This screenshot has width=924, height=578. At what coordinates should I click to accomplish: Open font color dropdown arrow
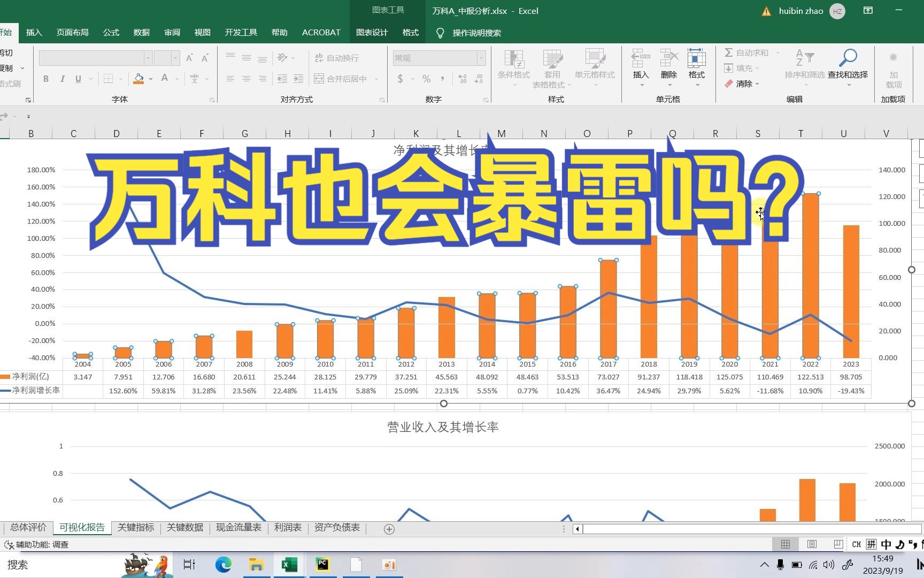coord(177,79)
